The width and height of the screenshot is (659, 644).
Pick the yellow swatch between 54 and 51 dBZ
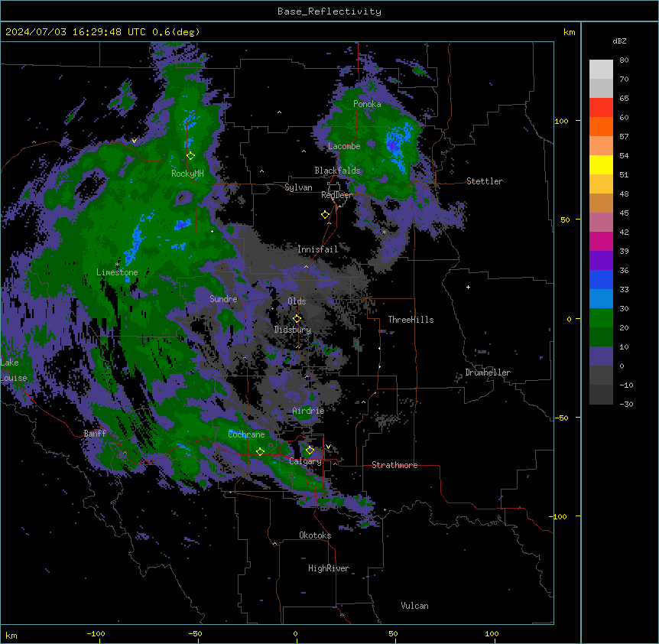[601, 164]
